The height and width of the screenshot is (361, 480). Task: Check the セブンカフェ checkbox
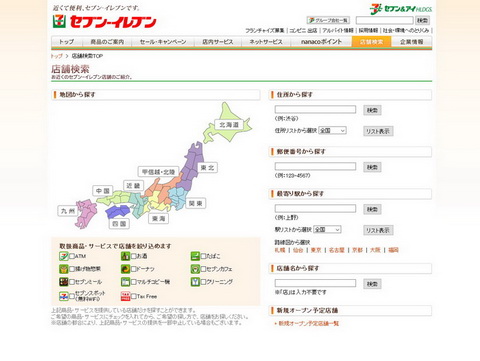pyautogui.click(x=203, y=269)
